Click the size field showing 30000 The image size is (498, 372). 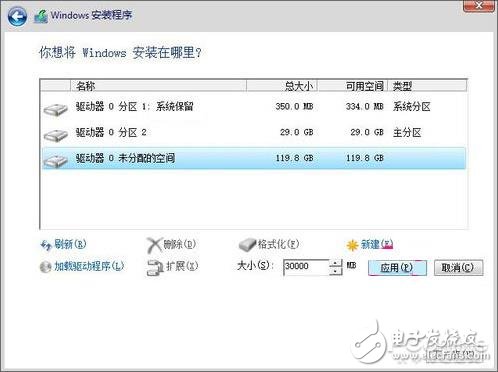pyautogui.click(x=306, y=267)
